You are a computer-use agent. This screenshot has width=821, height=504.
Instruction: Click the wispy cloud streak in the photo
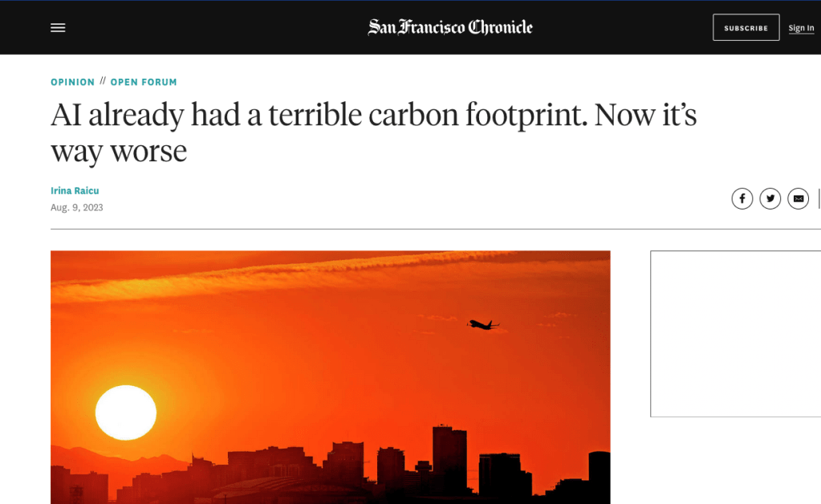(x=321, y=270)
